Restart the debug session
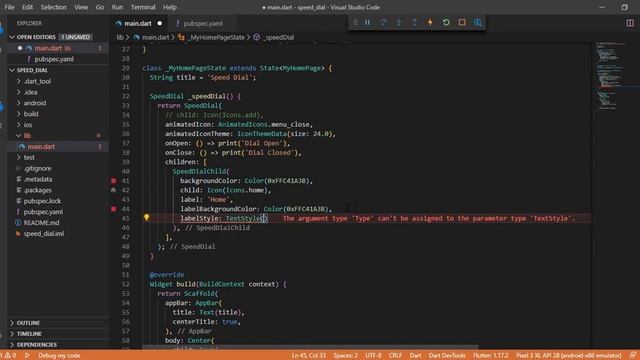The height and width of the screenshot is (360, 640). click(x=446, y=23)
